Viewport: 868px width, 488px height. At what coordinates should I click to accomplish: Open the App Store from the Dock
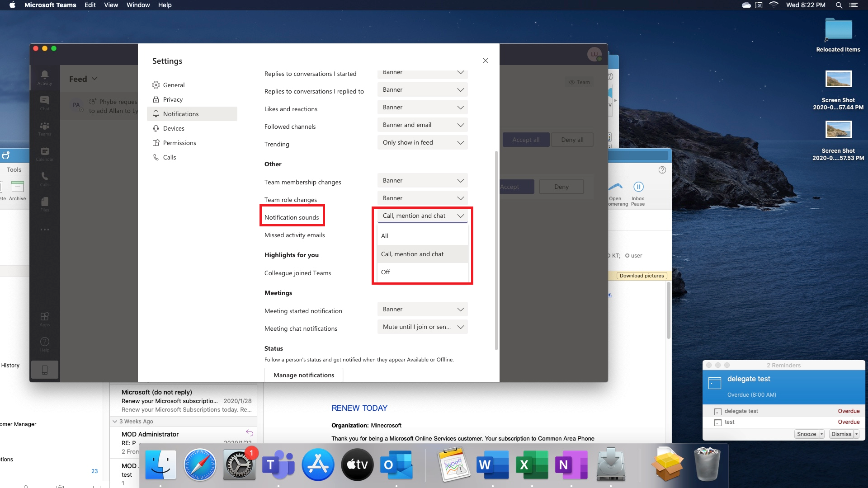[x=318, y=465]
